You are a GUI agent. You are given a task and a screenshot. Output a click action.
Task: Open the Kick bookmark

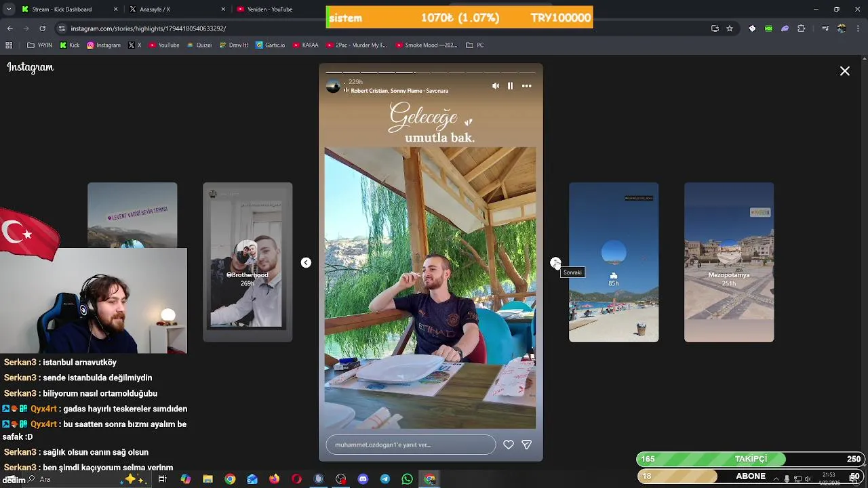(70, 45)
